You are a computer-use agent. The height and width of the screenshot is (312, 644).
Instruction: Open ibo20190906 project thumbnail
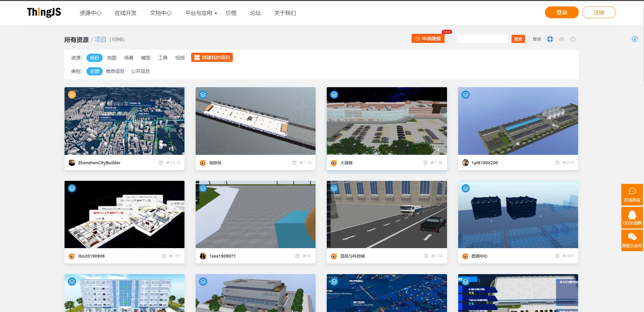click(124, 214)
